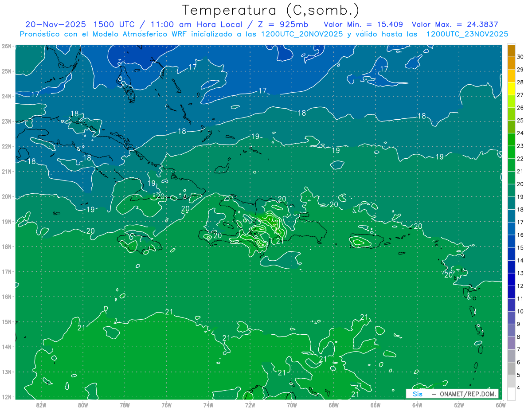Click the color scale label '10'
Screen dimensions: 532x411
[x=520, y=311]
